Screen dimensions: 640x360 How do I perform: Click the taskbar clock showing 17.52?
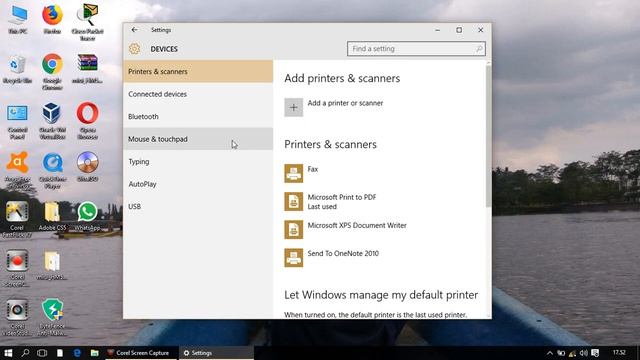point(619,352)
